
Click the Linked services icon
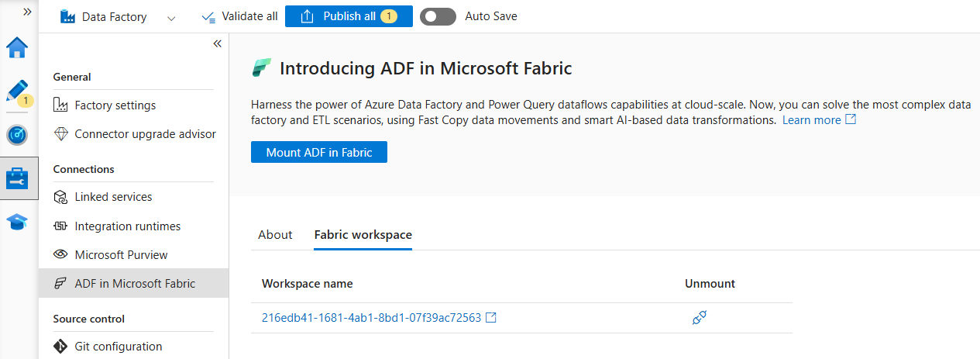(x=61, y=197)
